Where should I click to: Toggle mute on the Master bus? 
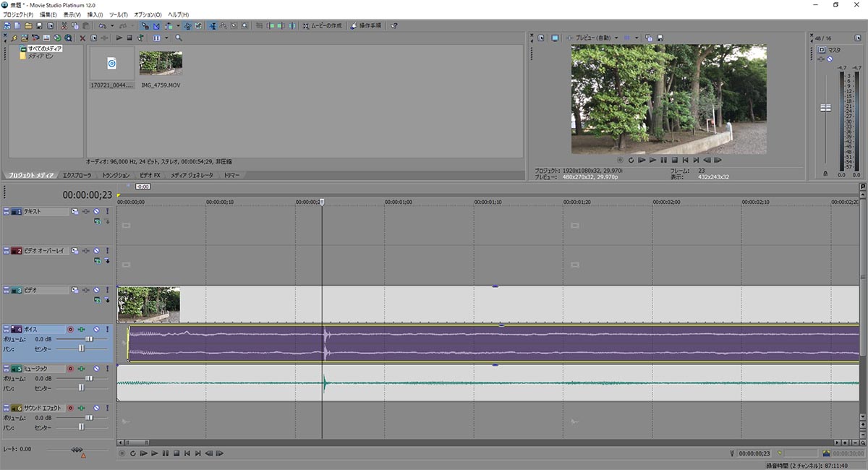[x=830, y=59]
